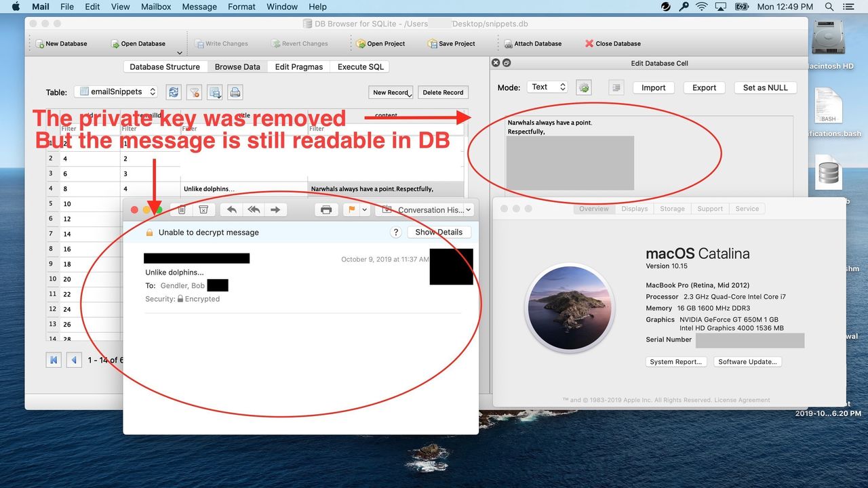Click Revert Changes toolbar item
868x488 pixels.
(300, 43)
